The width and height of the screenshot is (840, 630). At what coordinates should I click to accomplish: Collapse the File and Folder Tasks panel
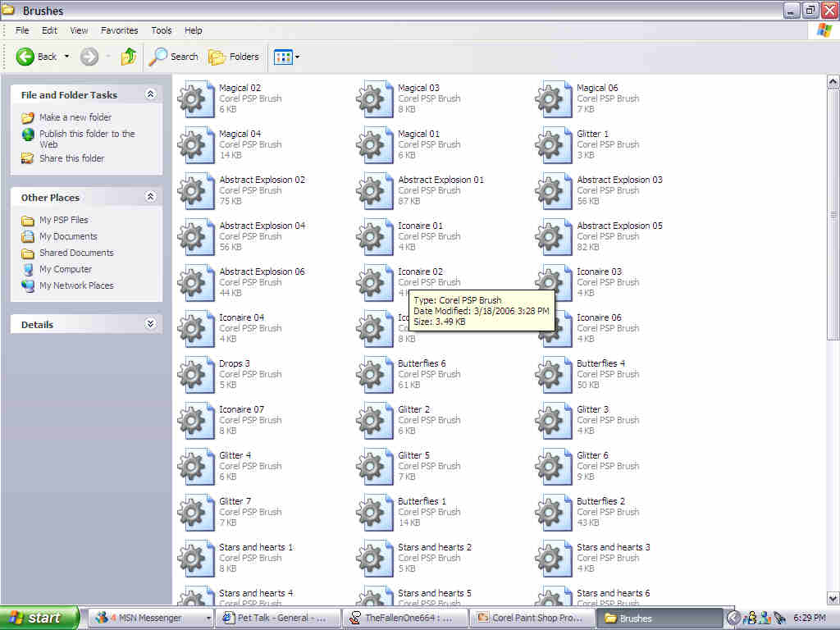(x=150, y=94)
